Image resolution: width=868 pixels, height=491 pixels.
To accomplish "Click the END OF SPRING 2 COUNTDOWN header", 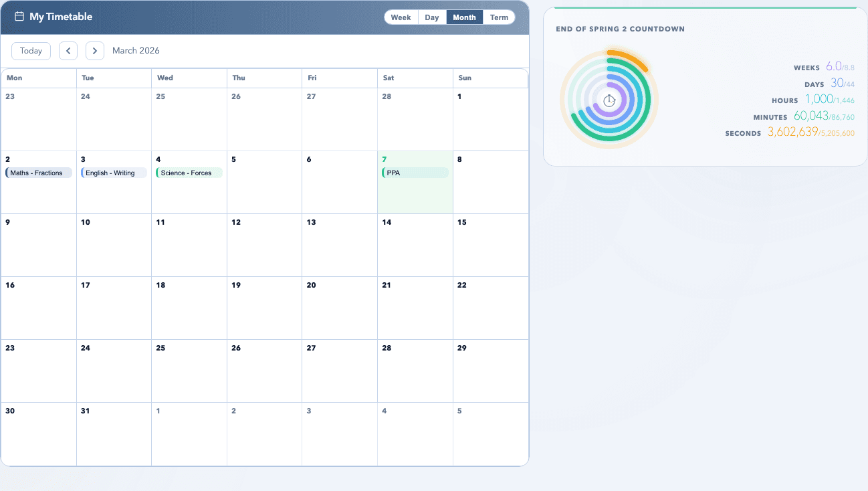I will point(621,29).
